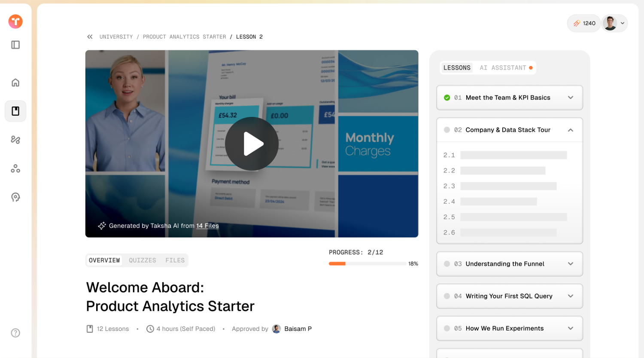This screenshot has height=358, width=644.
Task: Switch to the OVERVIEW tab
Action: 104,260
